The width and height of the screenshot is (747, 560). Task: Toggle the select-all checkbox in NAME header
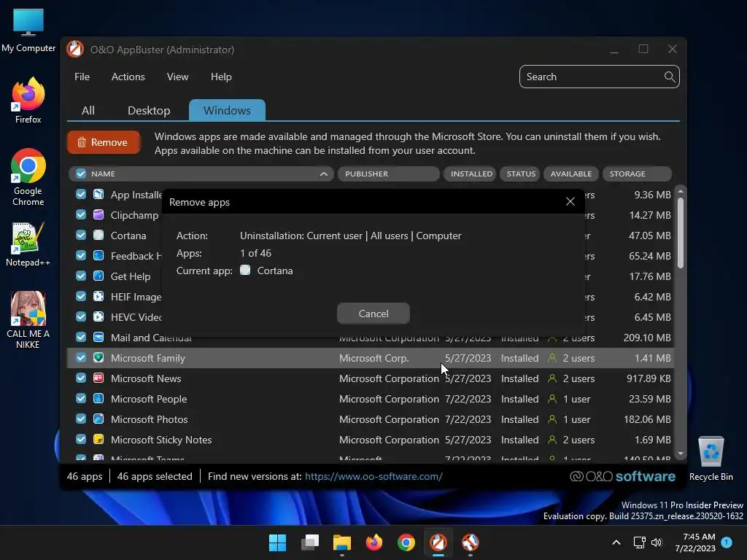tap(81, 174)
